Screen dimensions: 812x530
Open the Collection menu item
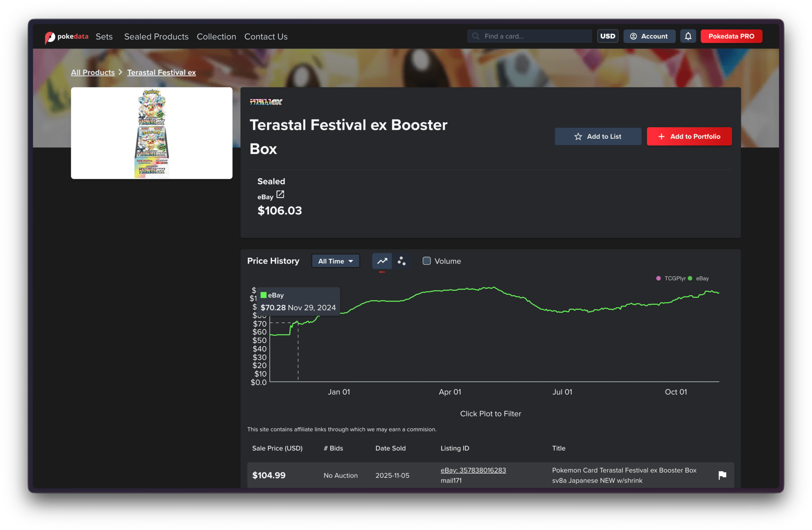(216, 37)
